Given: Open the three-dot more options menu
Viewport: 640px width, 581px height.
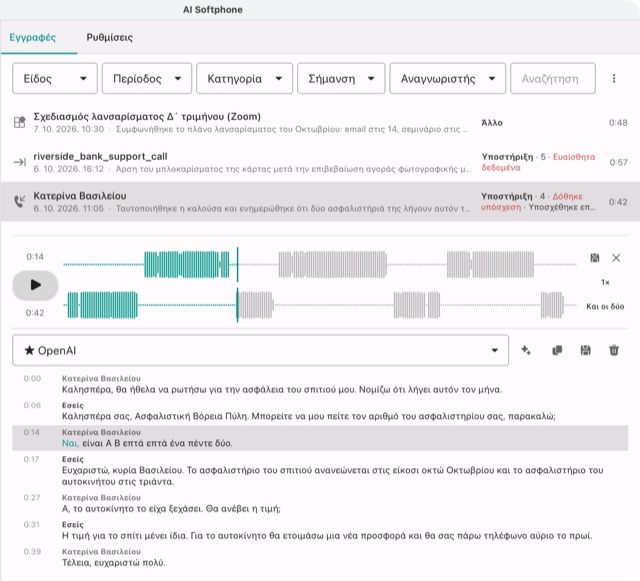Looking at the screenshot, I should click(614, 78).
